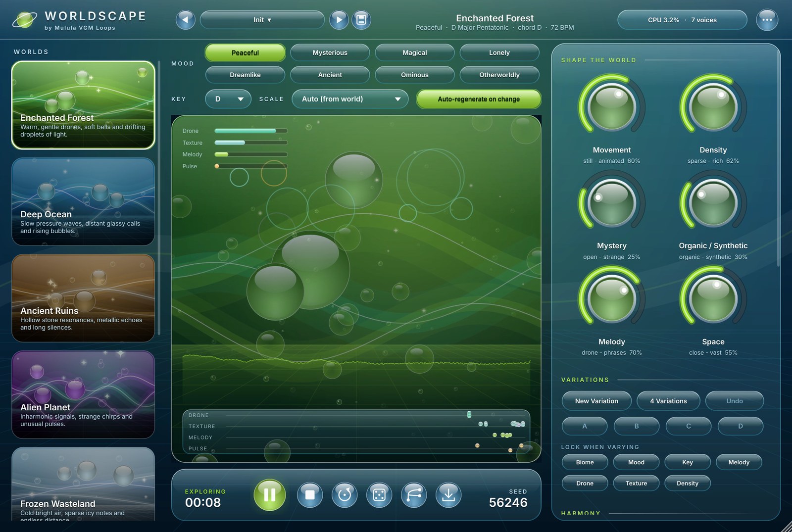This screenshot has width=792, height=532.
Task: Open the Init preset dropdown
Action: click(262, 20)
